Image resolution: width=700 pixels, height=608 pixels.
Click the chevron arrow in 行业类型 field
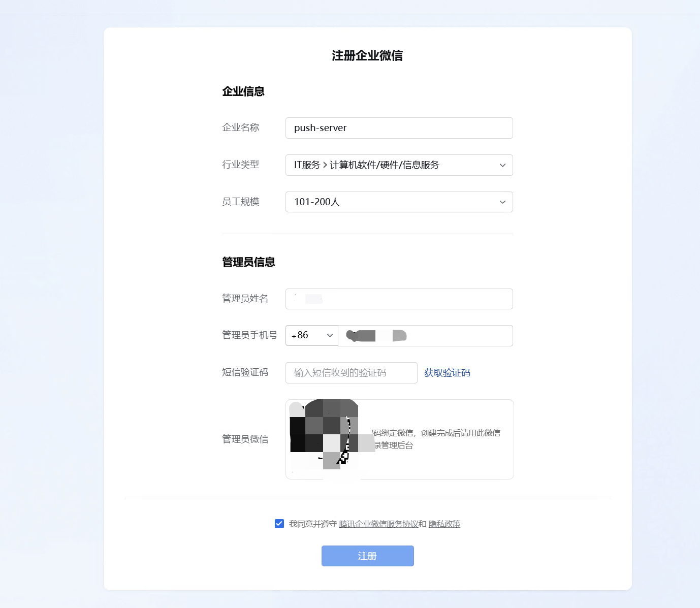502,165
